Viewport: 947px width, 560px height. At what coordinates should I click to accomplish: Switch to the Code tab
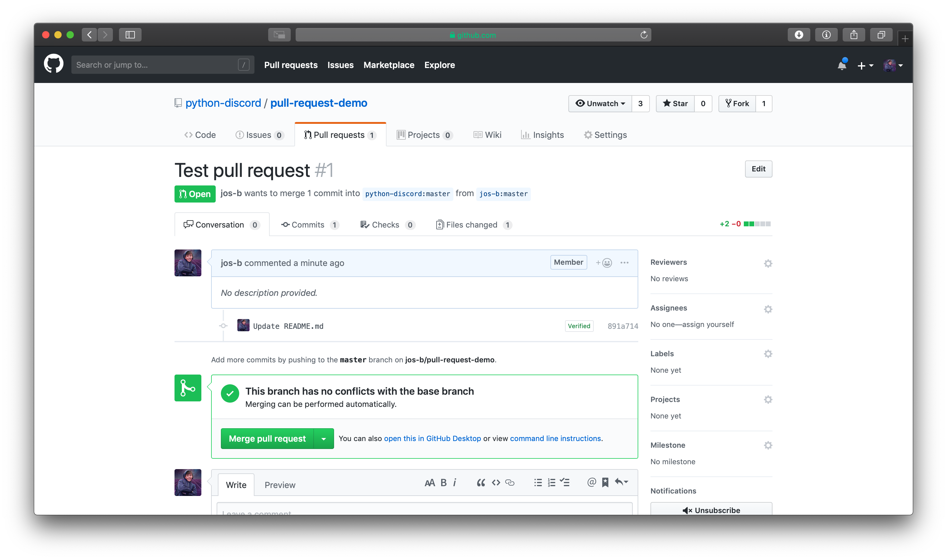tap(200, 135)
